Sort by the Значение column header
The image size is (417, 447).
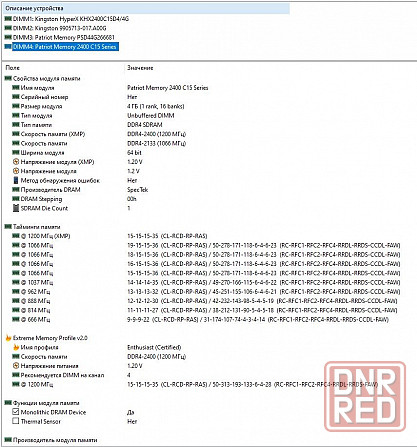coord(140,68)
